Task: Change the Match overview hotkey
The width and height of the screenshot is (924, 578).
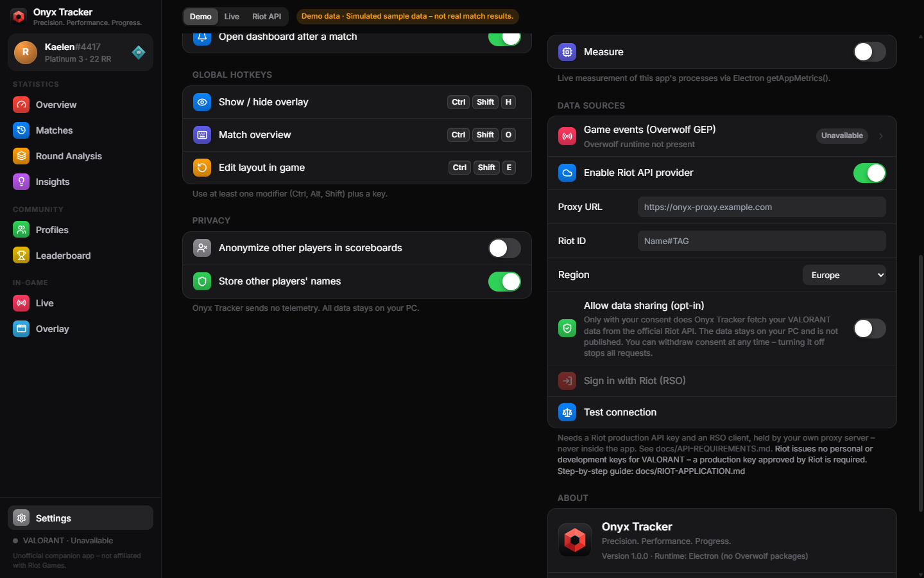Action: point(481,135)
